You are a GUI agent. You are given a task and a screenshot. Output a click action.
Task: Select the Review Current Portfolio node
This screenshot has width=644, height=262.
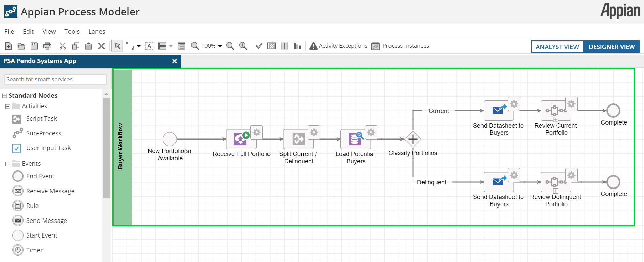(556, 110)
